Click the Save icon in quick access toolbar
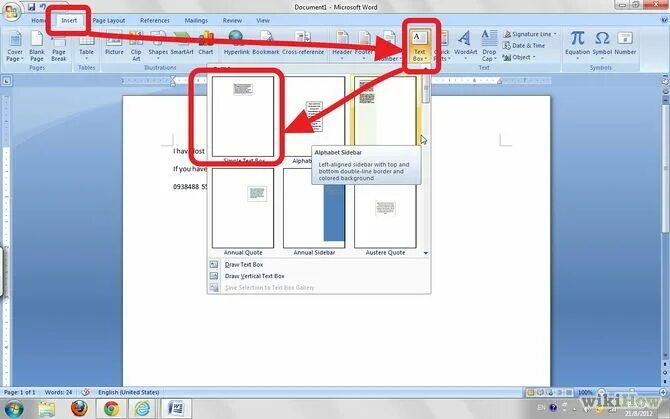Viewport: 670px width, 419px height. pyautogui.click(x=32, y=7)
